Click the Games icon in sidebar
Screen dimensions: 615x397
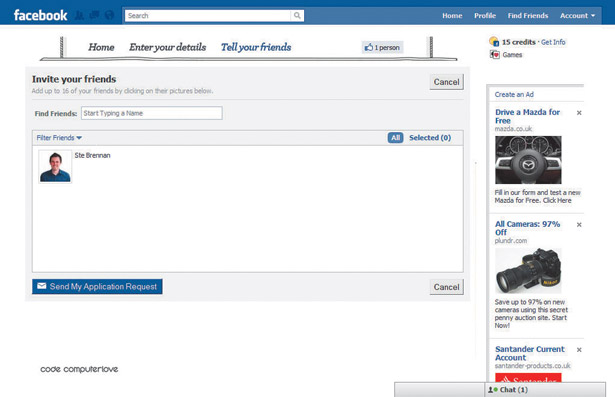494,55
